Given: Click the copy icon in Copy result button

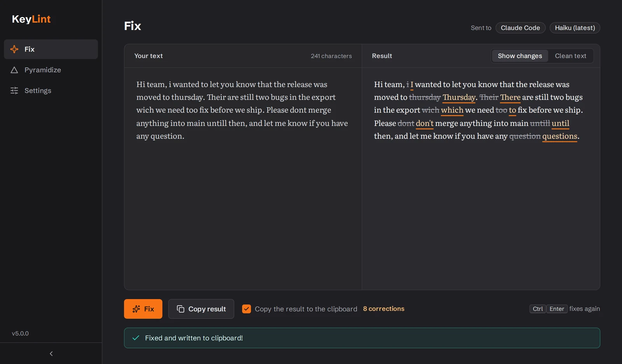Looking at the screenshot, I should (180, 309).
